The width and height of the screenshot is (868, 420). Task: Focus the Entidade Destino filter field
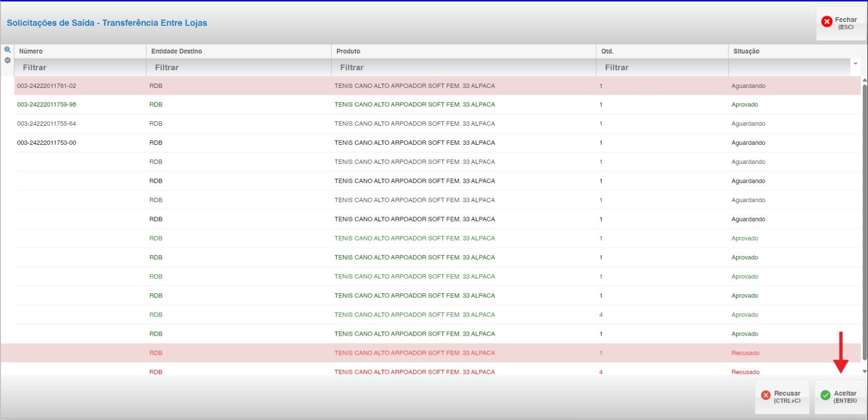click(238, 68)
